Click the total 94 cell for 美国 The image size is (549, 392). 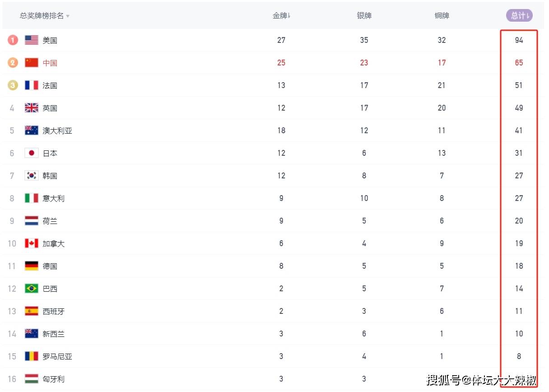(x=519, y=40)
